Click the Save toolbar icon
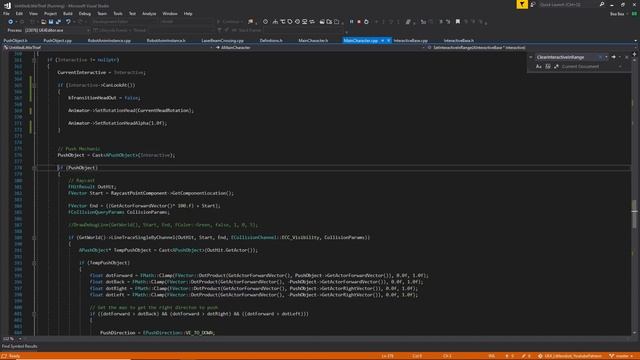The height and width of the screenshot is (360, 640). [51, 22]
